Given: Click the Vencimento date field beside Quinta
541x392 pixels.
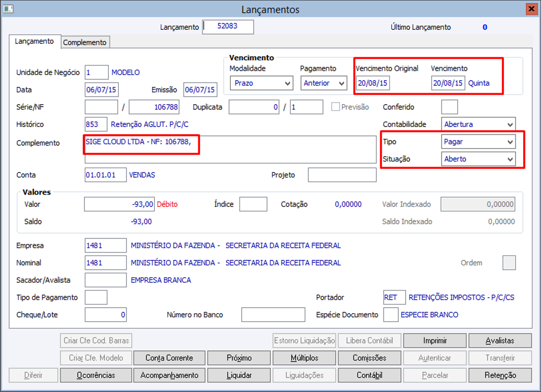Looking at the screenshot, I should tap(448, 83).
